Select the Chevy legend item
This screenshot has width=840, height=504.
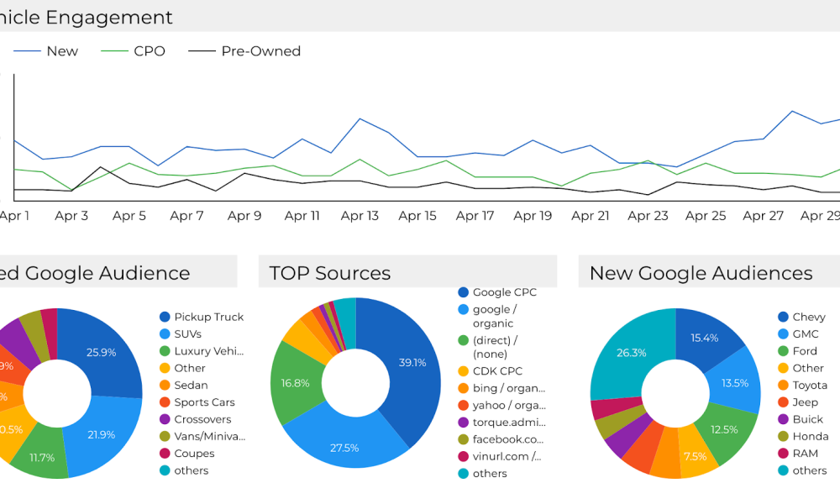(808, 317)
